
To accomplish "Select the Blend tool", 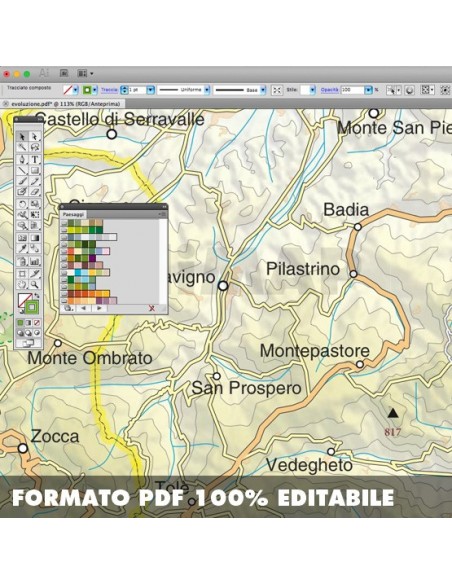I will pyautogui.click(x=35, y=248).
